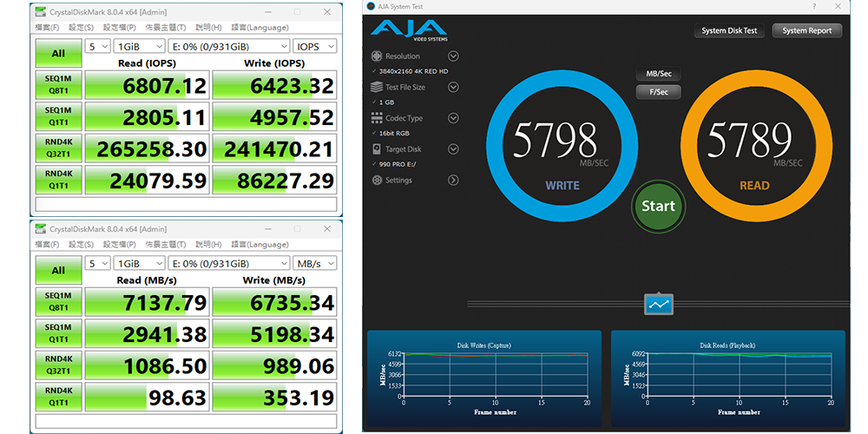Screen dimensions: 868x434
Task: Click the Disk Reads (Playback) graph
Action: pos(728,379)
